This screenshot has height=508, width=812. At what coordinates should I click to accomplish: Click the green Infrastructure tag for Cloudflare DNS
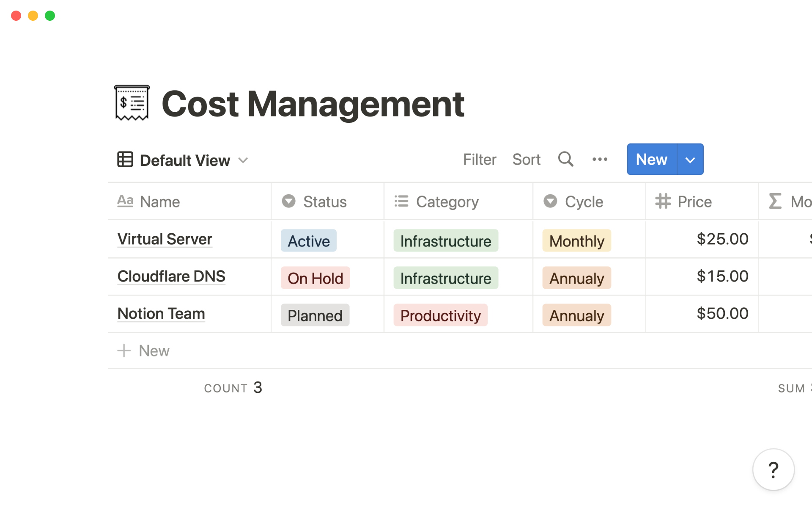(x=445, y=278)
